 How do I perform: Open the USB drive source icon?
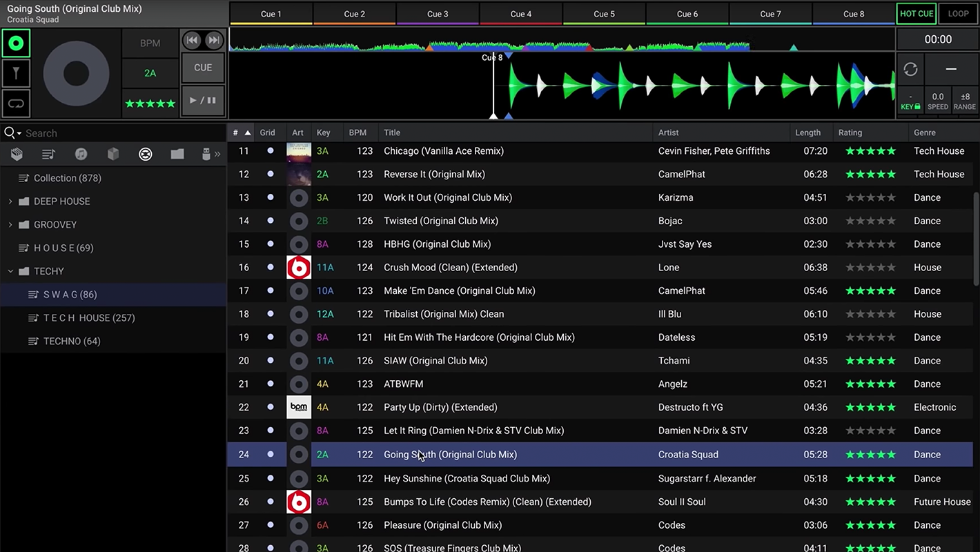(x=206, y=154)
